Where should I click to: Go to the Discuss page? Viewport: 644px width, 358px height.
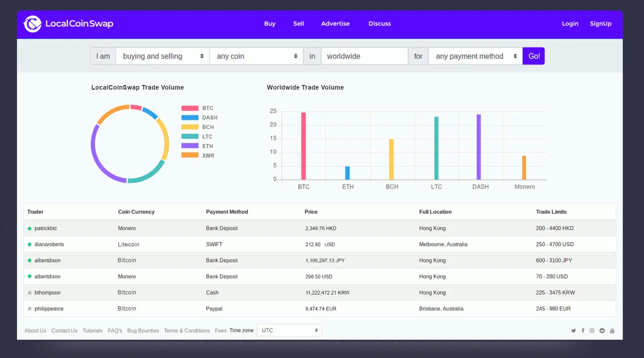[x=380, y=24]
